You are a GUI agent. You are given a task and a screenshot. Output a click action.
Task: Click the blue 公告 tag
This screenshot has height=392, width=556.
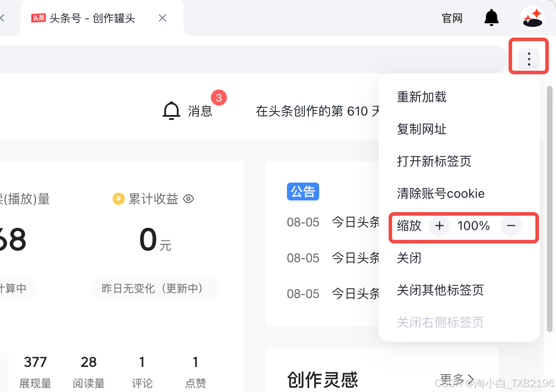coord(303,192)
